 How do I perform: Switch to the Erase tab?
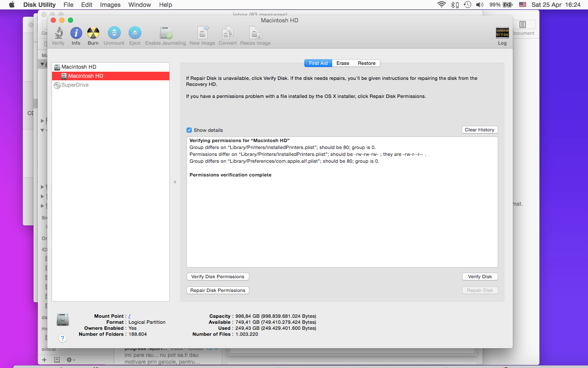tap(343, 63)
